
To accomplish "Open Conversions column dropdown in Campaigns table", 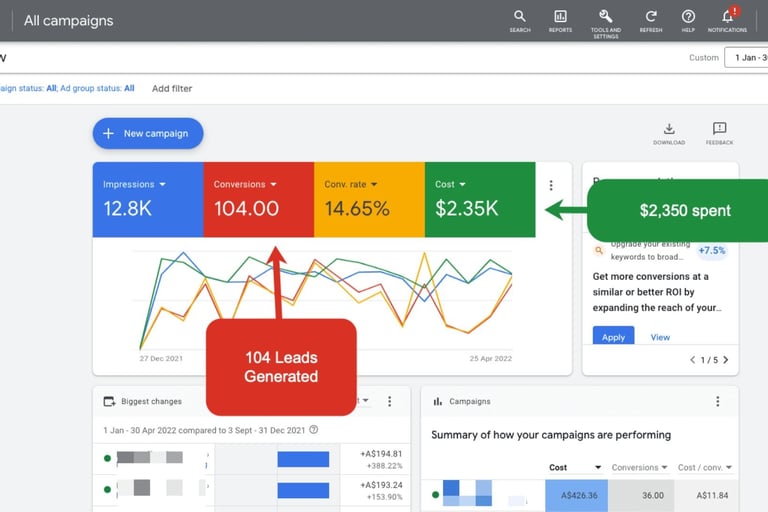I will 664,467.
